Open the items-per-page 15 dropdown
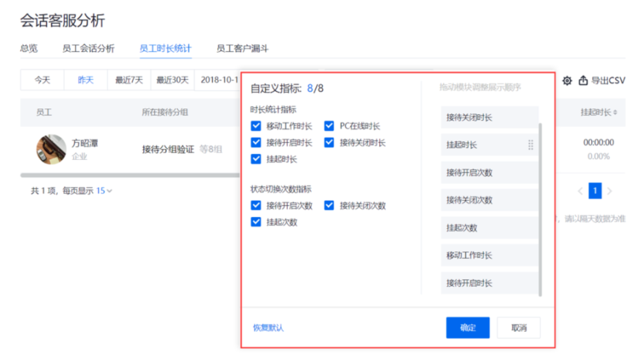The height and width of the screenshot is (357, 644). click(105, 191)
